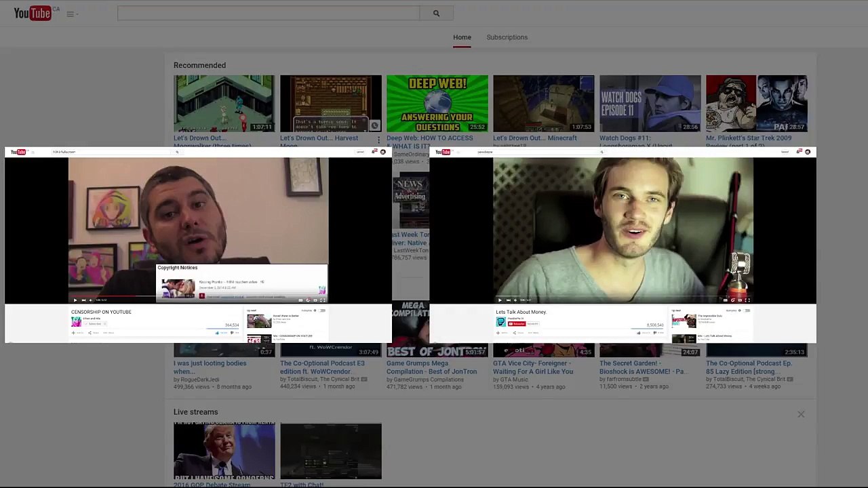868x488 pixels.
Task: Dislike the CENSORSHIP ON YOUTUBE video
Action: pos(235,333)
